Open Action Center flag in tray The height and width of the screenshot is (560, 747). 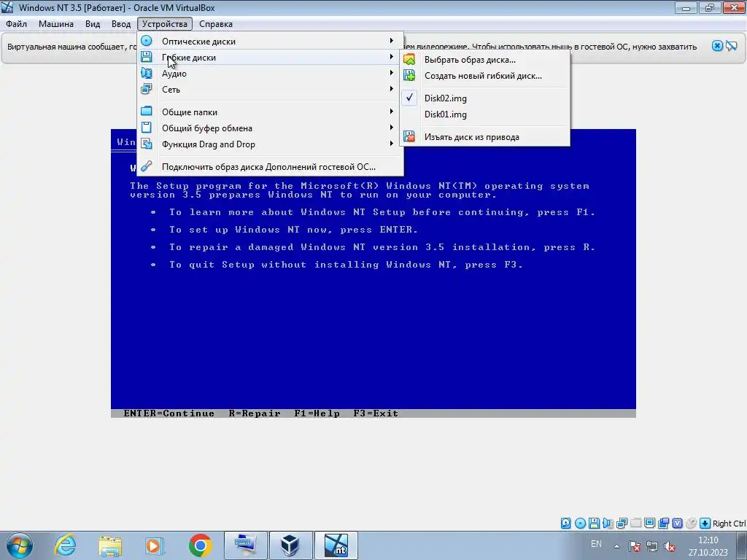point(635,545)
